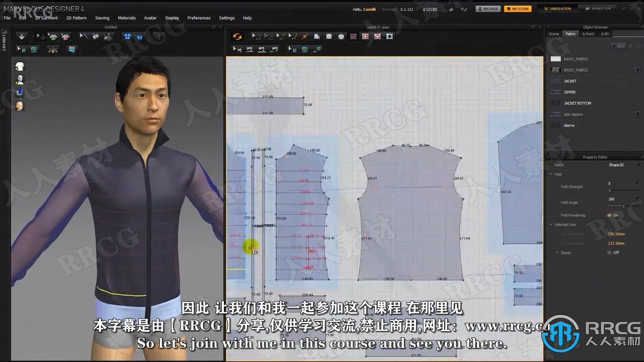644x362 pixels.
Task: Click the fold arrangement tool icon
Action: pos(96,37)
